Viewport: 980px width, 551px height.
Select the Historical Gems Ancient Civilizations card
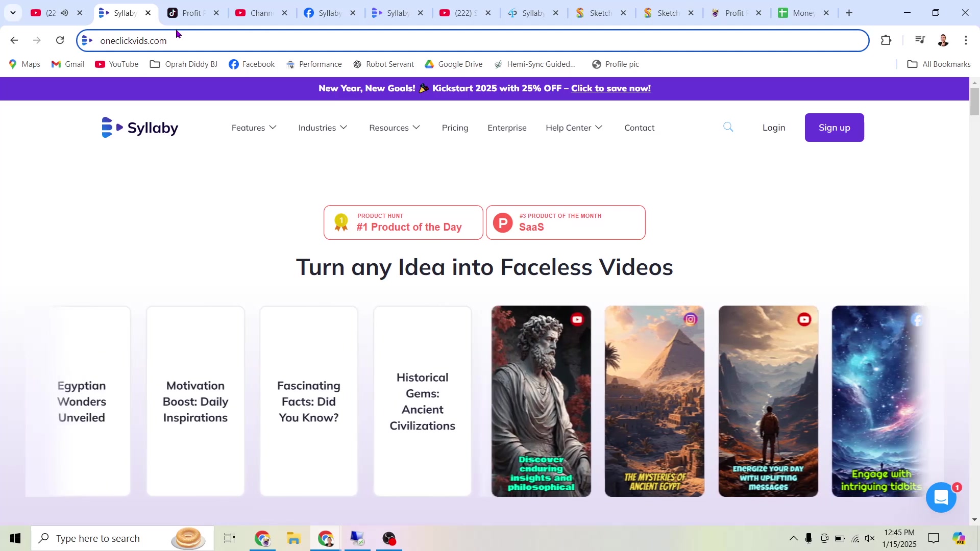423,401
